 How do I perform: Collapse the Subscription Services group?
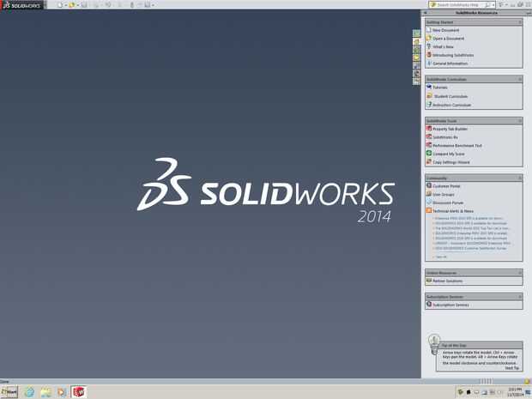pyautogui.click(x=520, y=297)
